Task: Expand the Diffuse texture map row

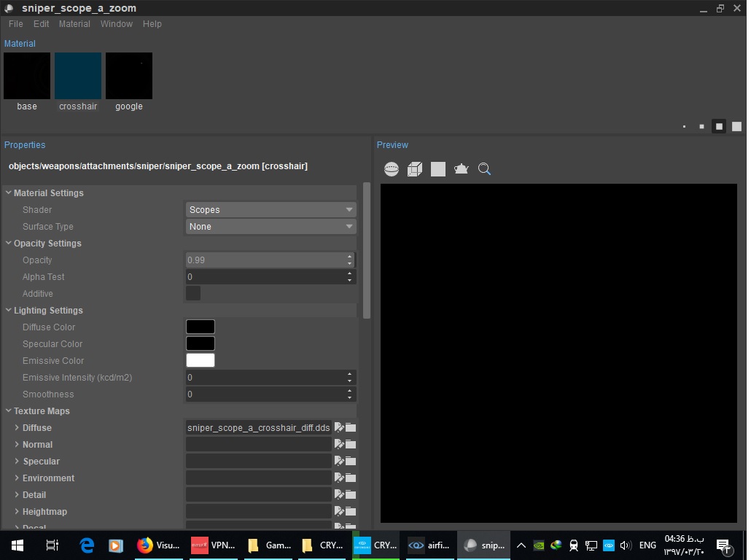Action: [x=17, y=427]
